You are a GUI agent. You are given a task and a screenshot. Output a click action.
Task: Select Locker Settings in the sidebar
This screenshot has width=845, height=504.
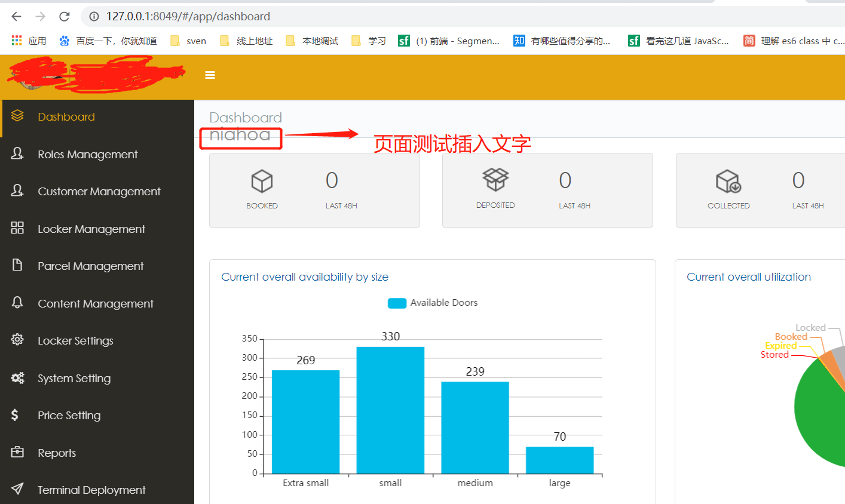tap(75, 340)
